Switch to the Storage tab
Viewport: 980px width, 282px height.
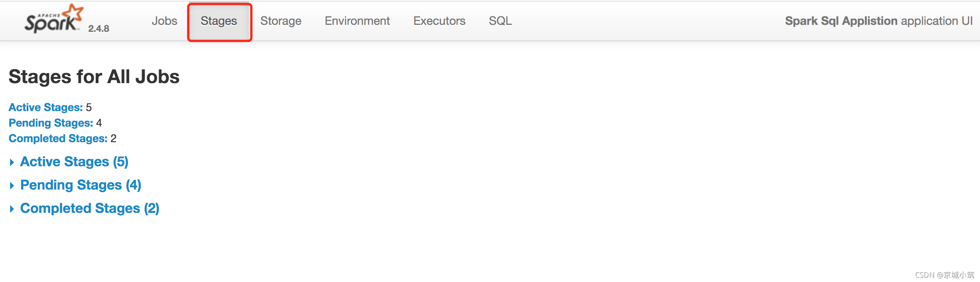click(281, 21)
